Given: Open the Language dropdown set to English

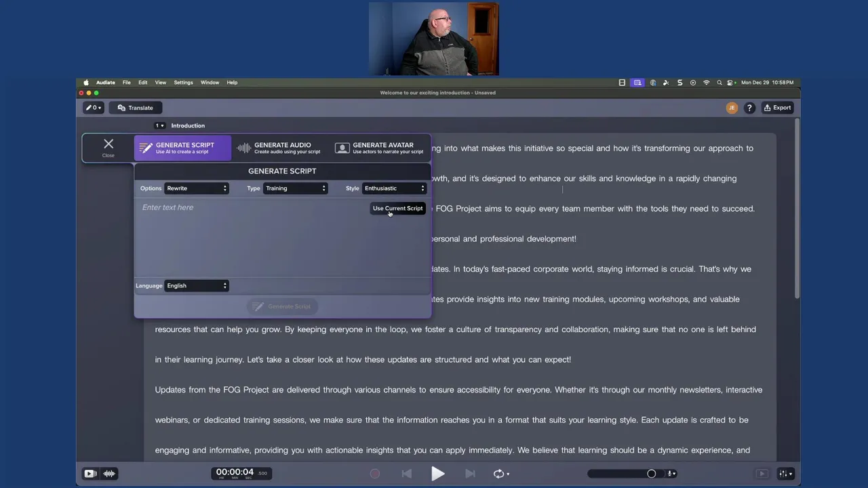Looking at the screenshot, I should click(197, 286).
